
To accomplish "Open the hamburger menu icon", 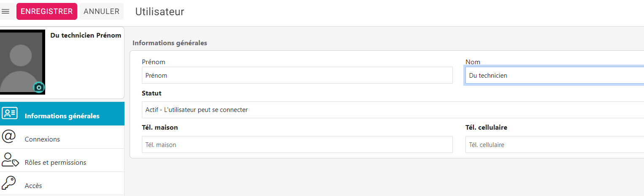I will [x=6, y=11].
